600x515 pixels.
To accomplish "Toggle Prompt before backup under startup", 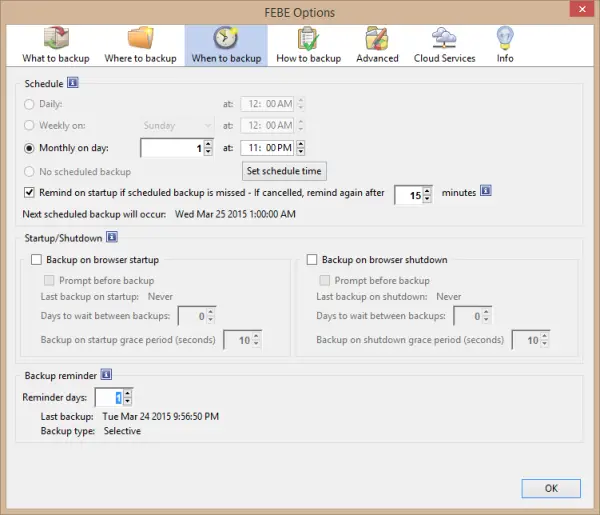I will click(x=49, y=280).
